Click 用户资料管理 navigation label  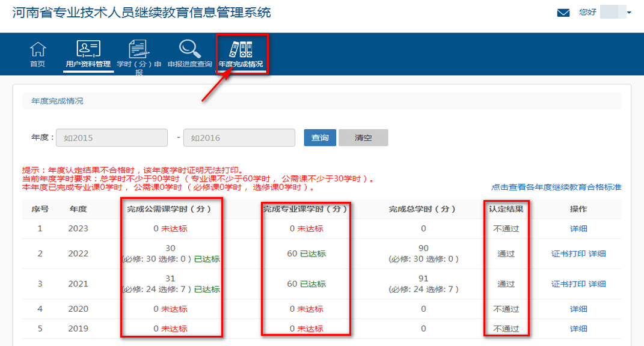coord(88,64)
